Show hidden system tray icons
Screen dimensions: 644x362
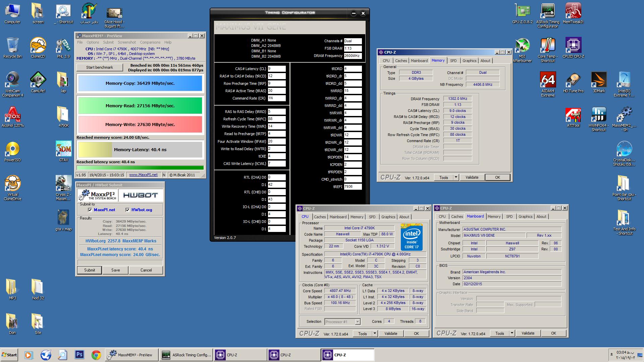(611, 354)
